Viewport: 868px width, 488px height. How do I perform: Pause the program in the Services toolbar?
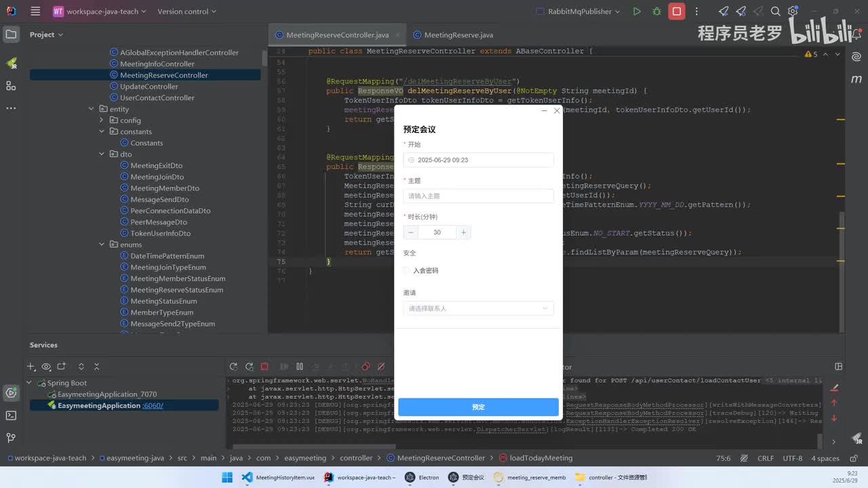(300, 367)
